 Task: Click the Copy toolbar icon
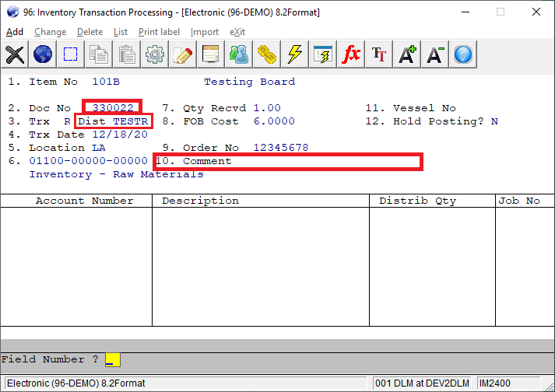pos(98,54)
